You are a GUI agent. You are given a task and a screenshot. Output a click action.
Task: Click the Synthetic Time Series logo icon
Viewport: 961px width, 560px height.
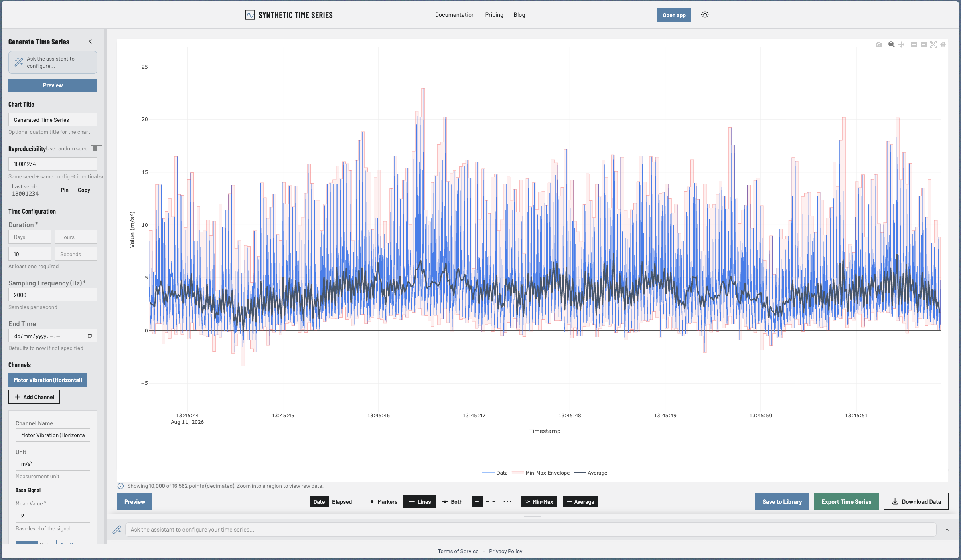pyautogui.click(x=250, y=15)
